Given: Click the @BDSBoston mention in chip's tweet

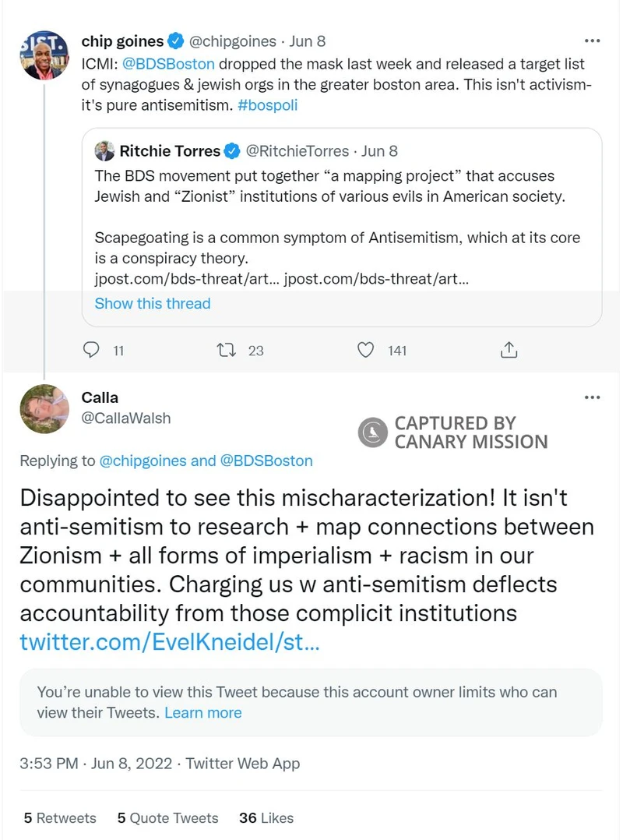Looking at the screenshot, I should point(169,64).
